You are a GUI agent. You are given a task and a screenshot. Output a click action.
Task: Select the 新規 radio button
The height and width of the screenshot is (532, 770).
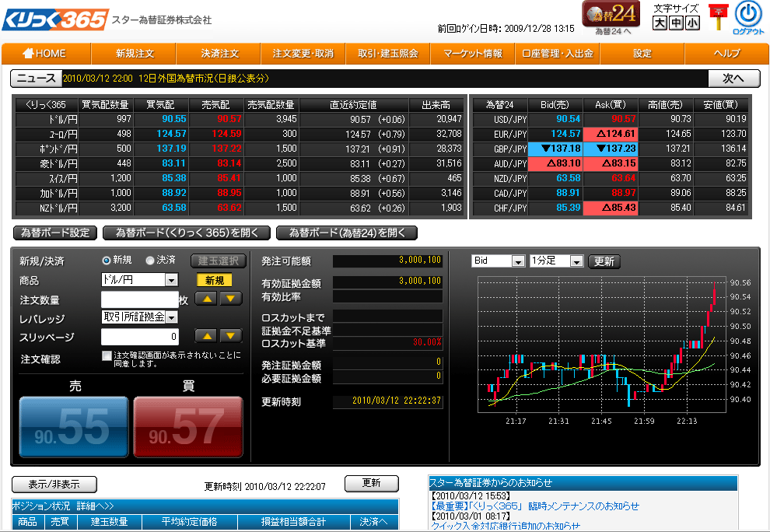106,261
